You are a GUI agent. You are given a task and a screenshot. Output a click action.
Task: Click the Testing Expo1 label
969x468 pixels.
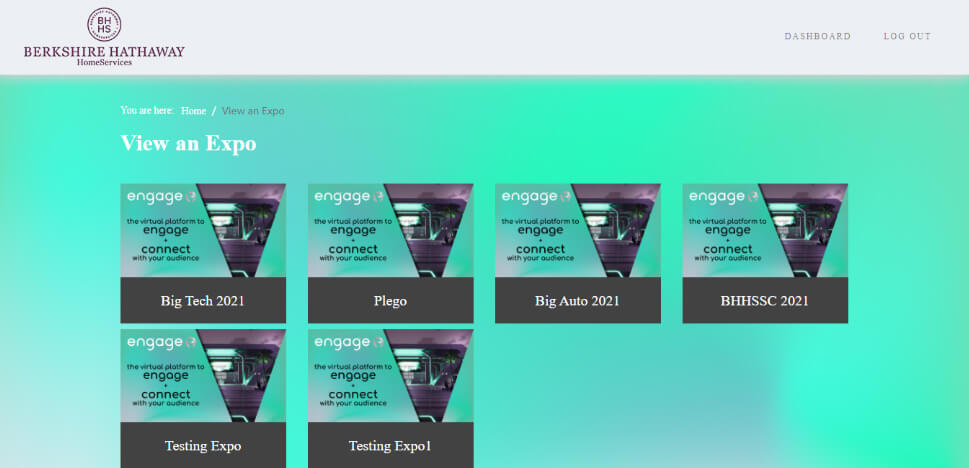click(391, 445)
